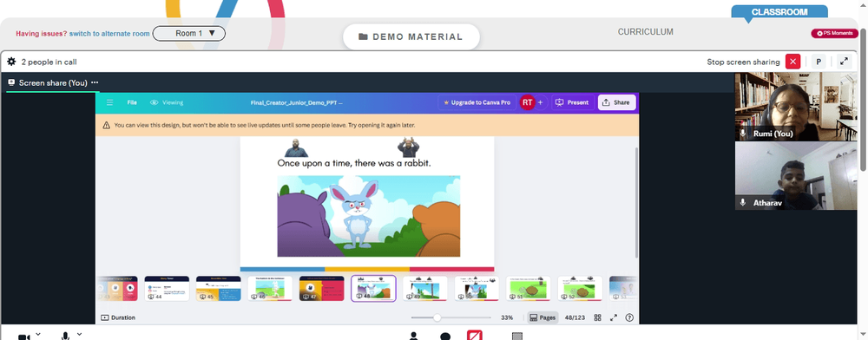Screen dimensions: 868x340
Task: Click the Present button
Action: click(572, 102)
